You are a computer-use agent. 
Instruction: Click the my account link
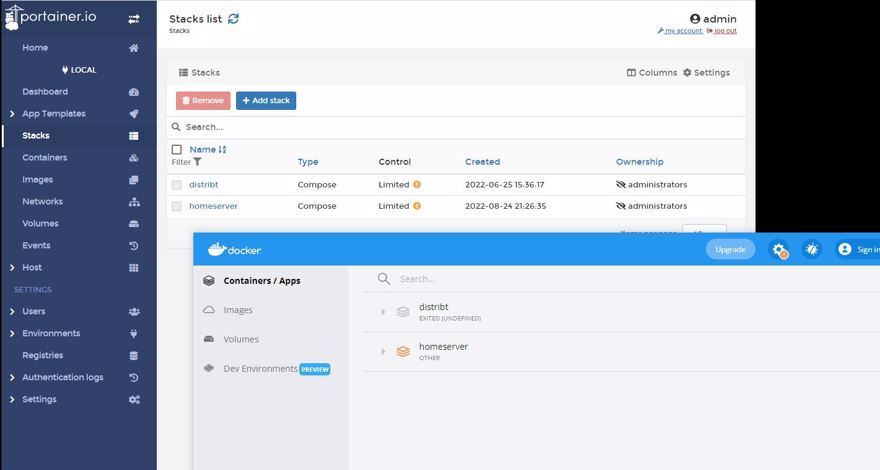[x=680, y=31]
